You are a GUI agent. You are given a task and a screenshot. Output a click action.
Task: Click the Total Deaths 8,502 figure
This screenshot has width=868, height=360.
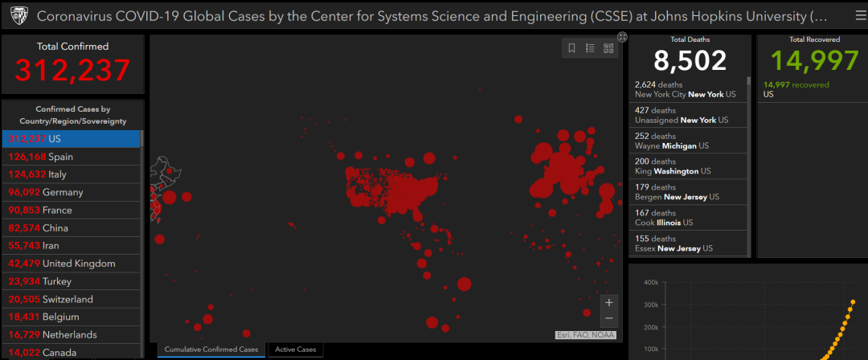[690, 60]
